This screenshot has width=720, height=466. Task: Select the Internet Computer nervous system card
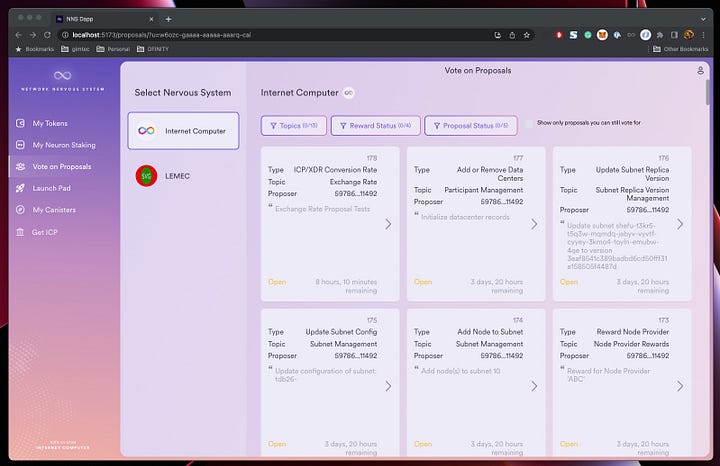(183, 131)
